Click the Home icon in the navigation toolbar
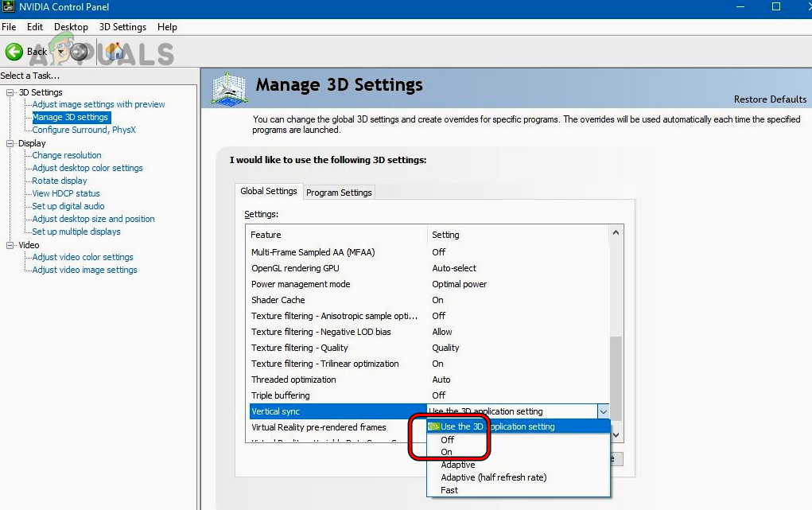 pos(115,52)
